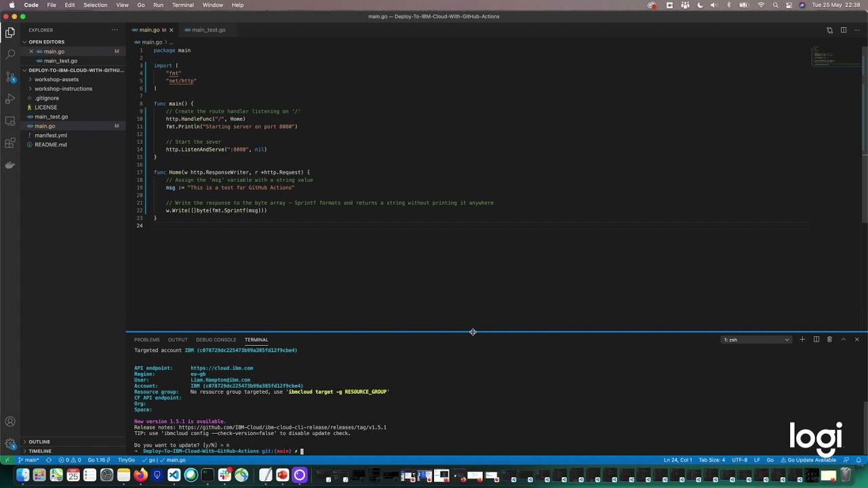
Task: Click the TinyGo status bar item
Action: tap(126, 460)
